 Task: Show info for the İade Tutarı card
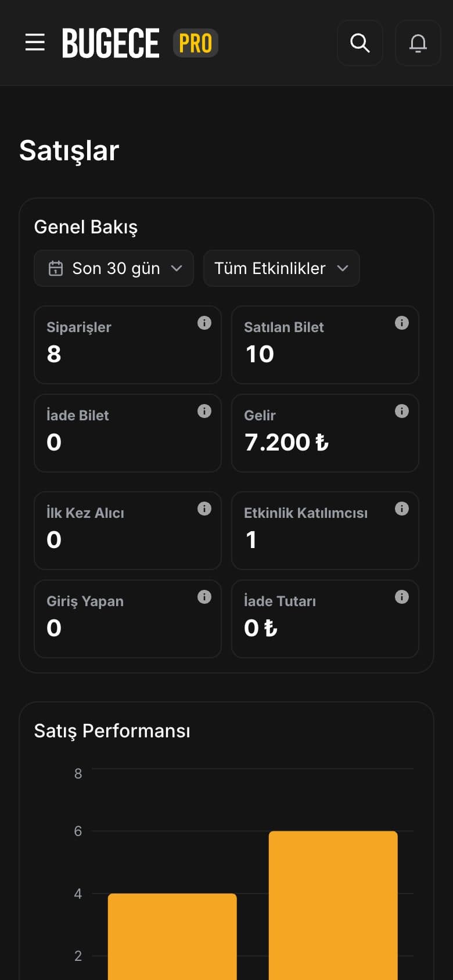402,597
